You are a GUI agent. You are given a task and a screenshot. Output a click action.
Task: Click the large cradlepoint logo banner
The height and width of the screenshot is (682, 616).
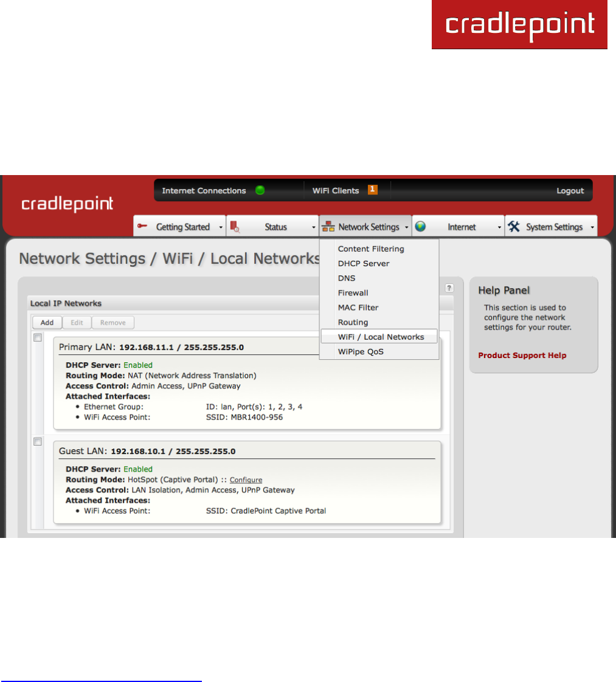pyautogui.click(x=519, y=24)
